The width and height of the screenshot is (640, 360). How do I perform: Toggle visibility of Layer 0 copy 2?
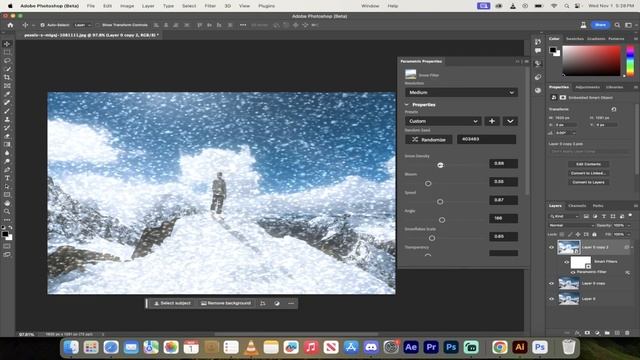[x=551, y=247]
